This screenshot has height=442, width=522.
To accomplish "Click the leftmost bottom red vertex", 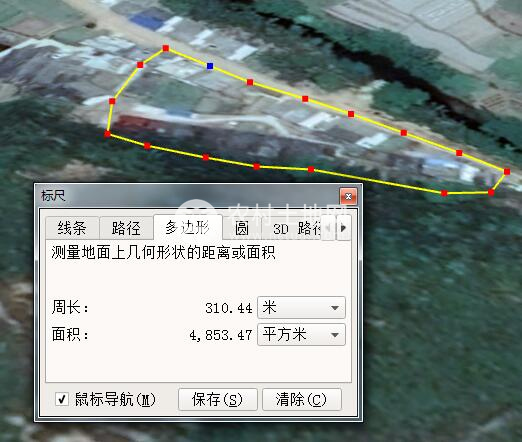I will coord(107,134).
